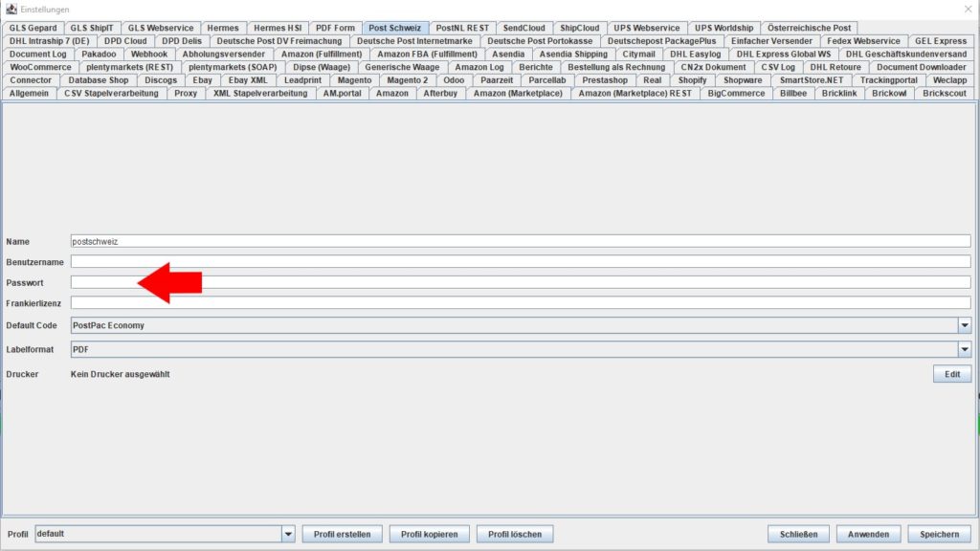Switch to the GLS Gepard tab
The width and height of the screenshot is (980, 551).
click(33, 28)
